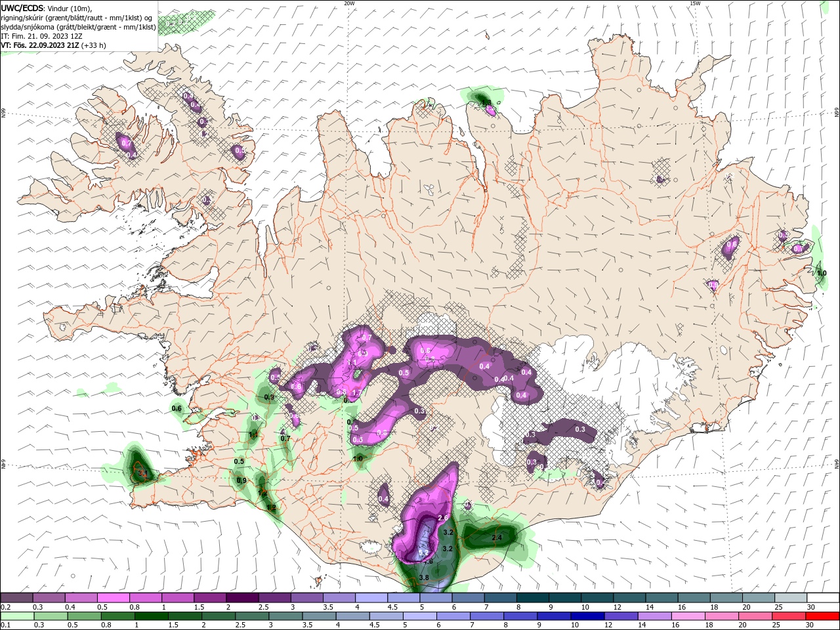Select the 'IT: Fim. 21. 09. 2023 12Z' line
Screen dimensions: 840x630
pyautogui.click(x=41, y=36)
